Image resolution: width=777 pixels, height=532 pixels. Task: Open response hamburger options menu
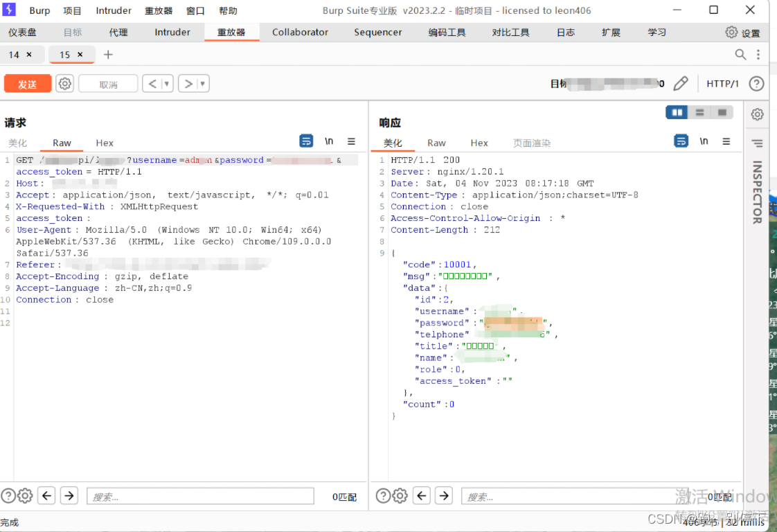click(x=726, y=141)
